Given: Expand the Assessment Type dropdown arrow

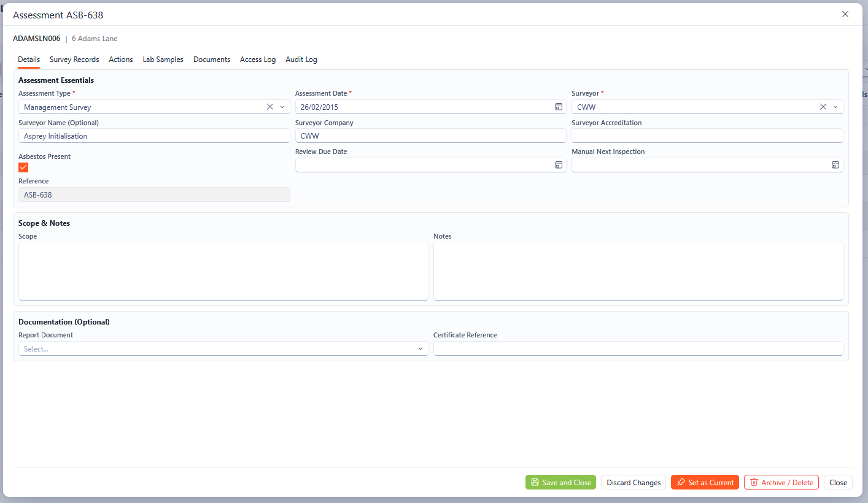Looking at the screenshot, I should 282,107.
